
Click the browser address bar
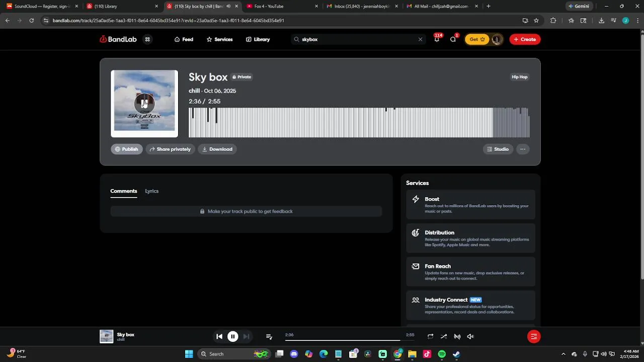282,21
